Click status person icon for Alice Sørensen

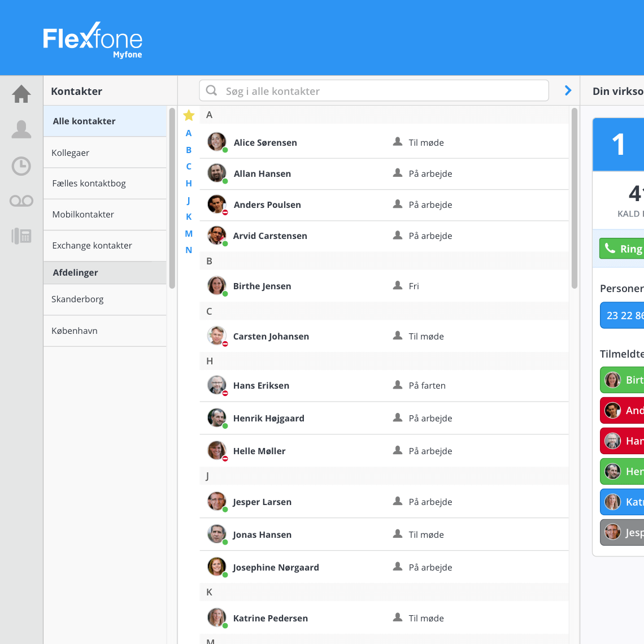click(398, 142)
